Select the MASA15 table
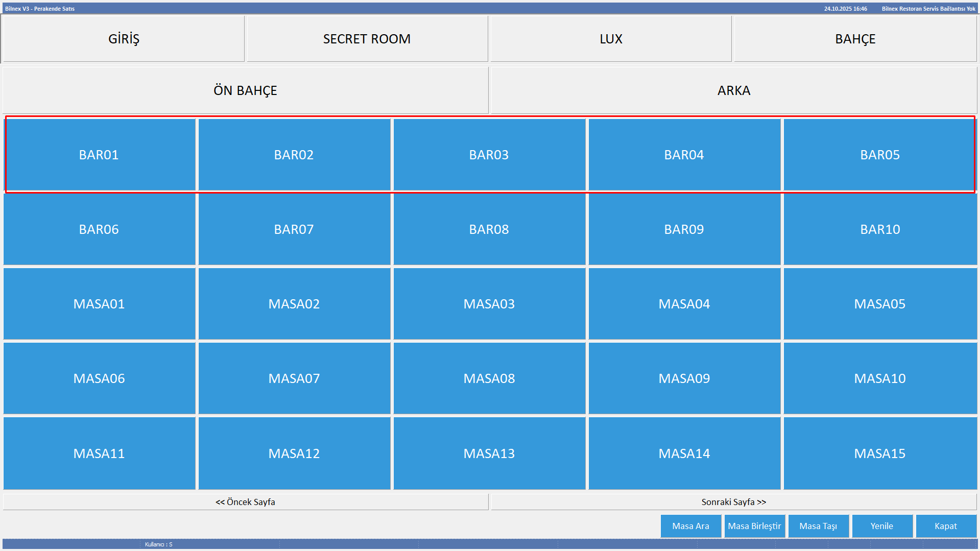The width and height of the screenshot is (980, 551). pos(879,453)
